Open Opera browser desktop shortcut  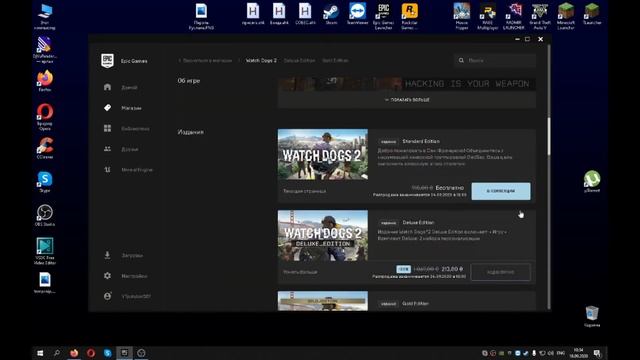click(45, 117)
